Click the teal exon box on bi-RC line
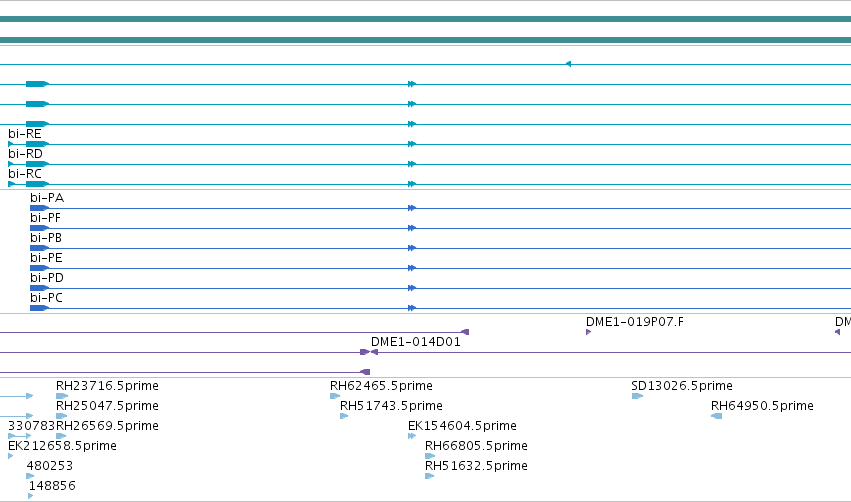The height and width of the screenshot is (502, 851). point(37,184)
